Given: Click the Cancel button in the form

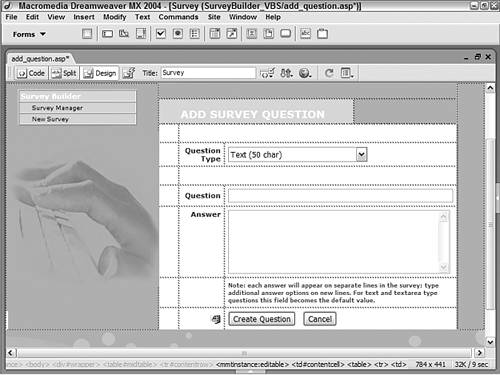Looking at the screenshot, I should pyautogui.click(x=320, y=319).
